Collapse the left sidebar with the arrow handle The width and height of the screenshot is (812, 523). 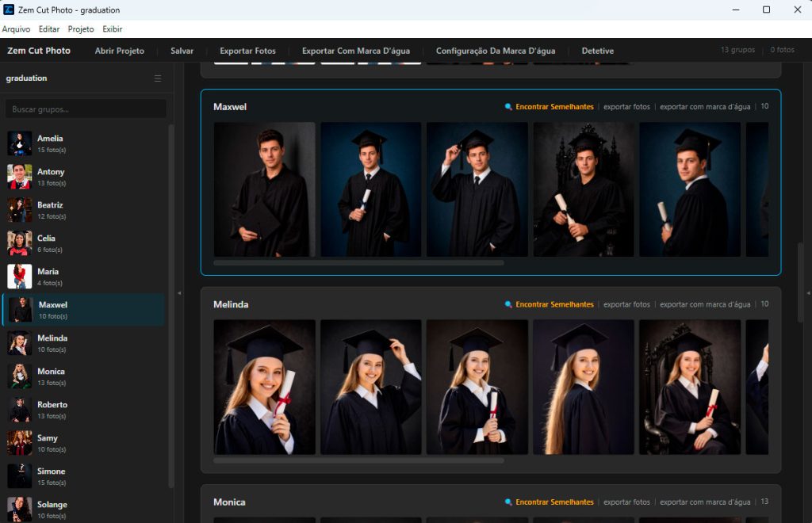click(179, 292)
